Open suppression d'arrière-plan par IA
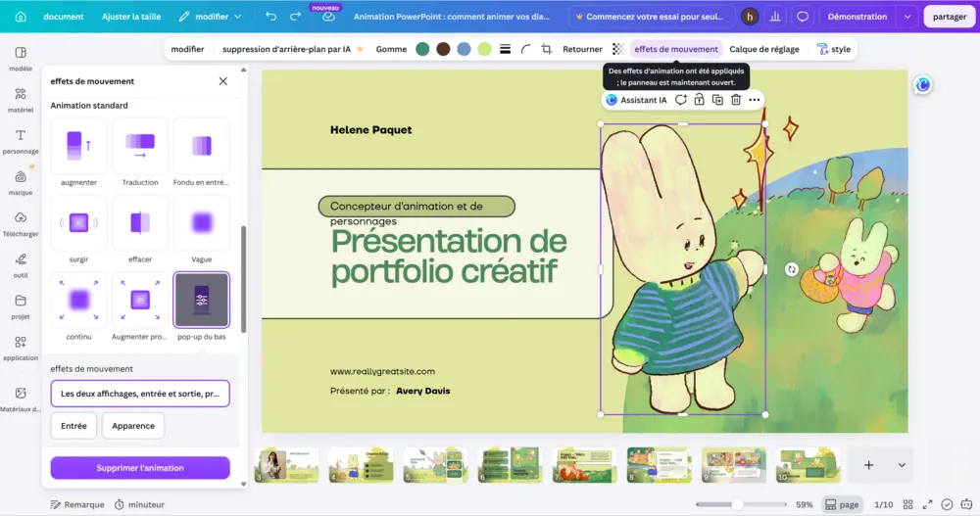The height and width of the screenshot is (516, 980). 292,49
